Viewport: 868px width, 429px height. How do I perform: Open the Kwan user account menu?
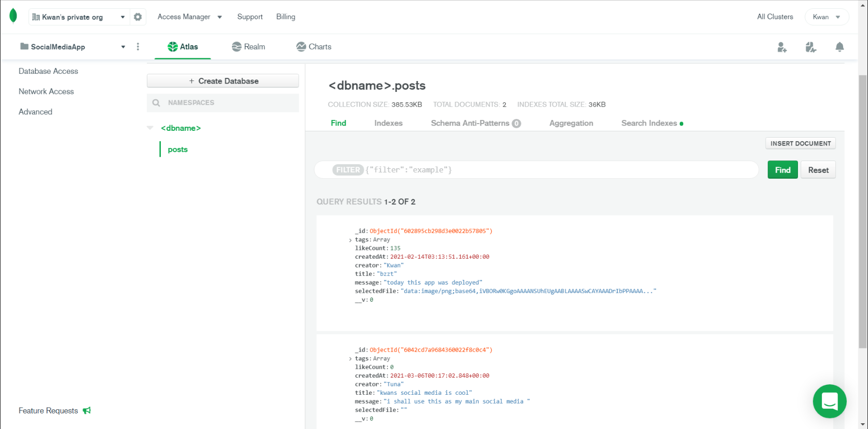(x=826, y=17)
